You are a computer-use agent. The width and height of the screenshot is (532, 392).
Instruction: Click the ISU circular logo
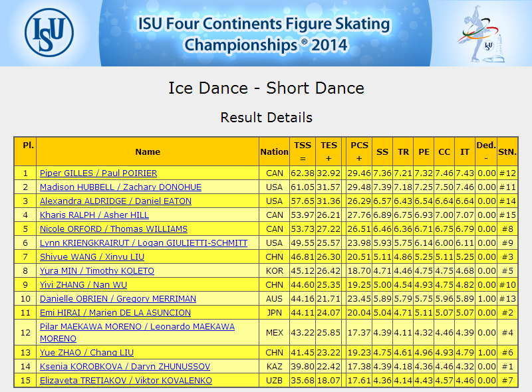tap(49, 33)
